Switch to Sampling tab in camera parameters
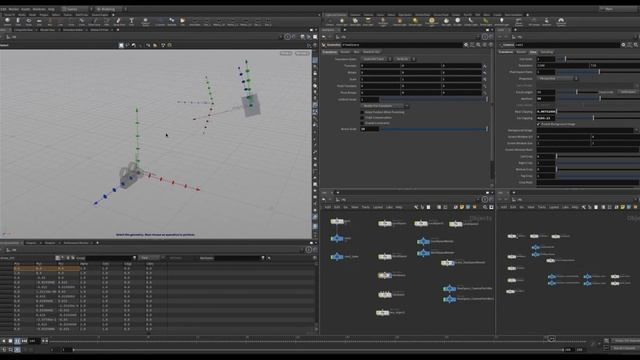 [x=547, y=52]
